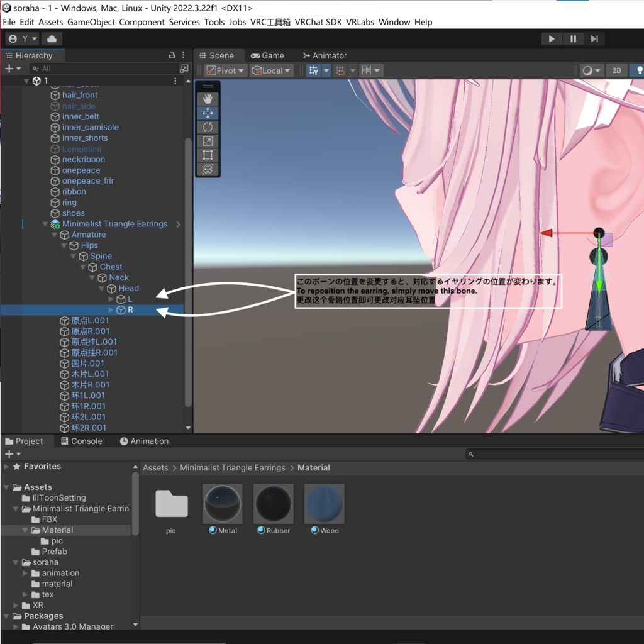Click the Hierarchy lock icon
The image size is (644, 644).
(172, 55)
